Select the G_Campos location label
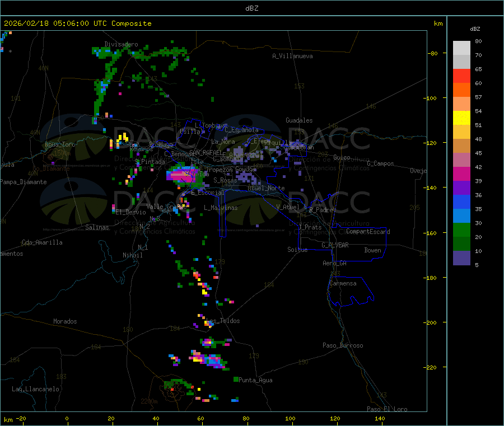This screenshot has height=426, width=504. 380,163
